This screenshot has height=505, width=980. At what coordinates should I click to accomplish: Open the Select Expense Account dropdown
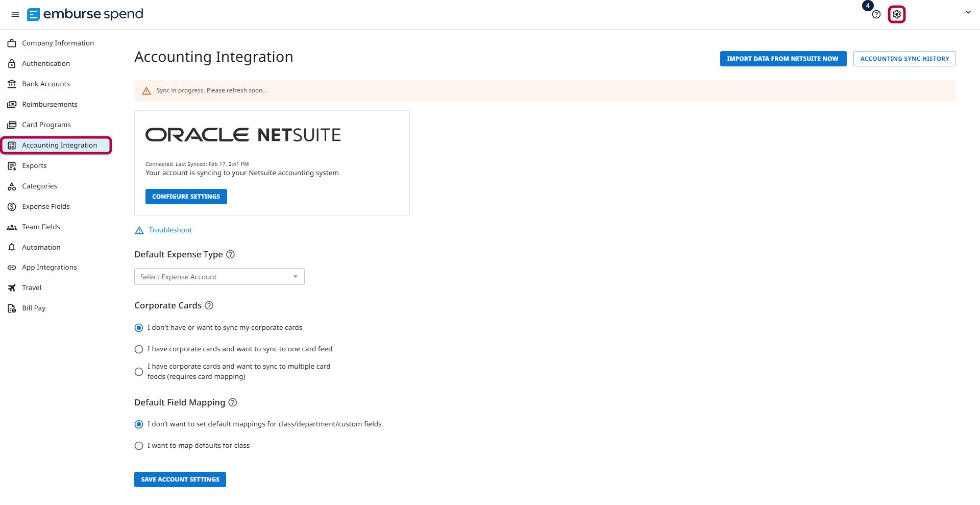219,276
